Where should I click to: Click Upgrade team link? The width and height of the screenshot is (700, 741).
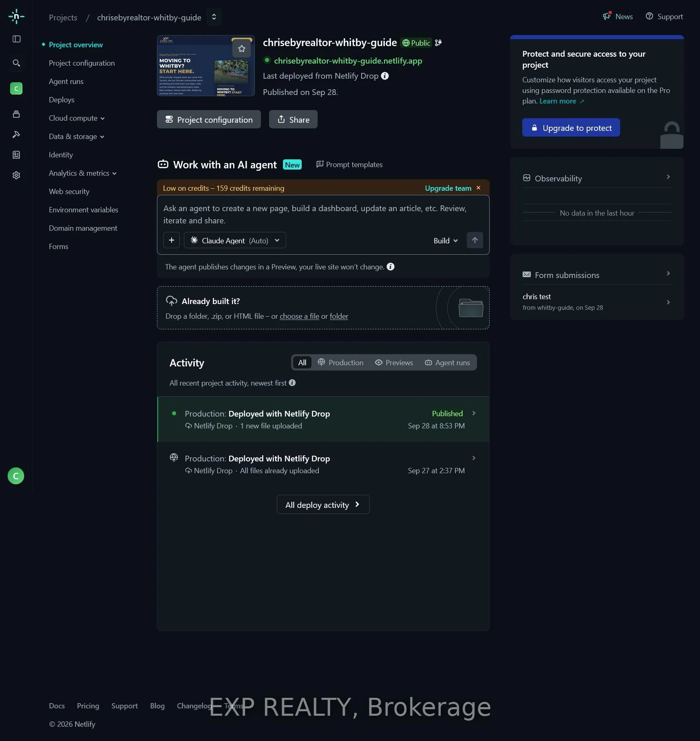[448, 188]
